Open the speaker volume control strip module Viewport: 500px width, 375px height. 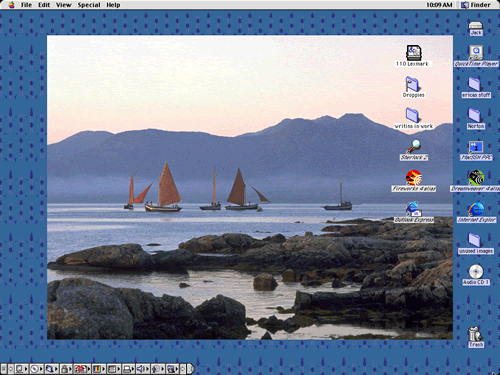tap(143, 368)
